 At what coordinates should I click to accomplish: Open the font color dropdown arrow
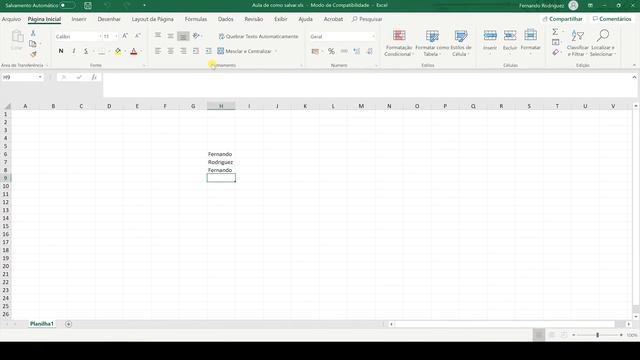[x=140, y=51]
